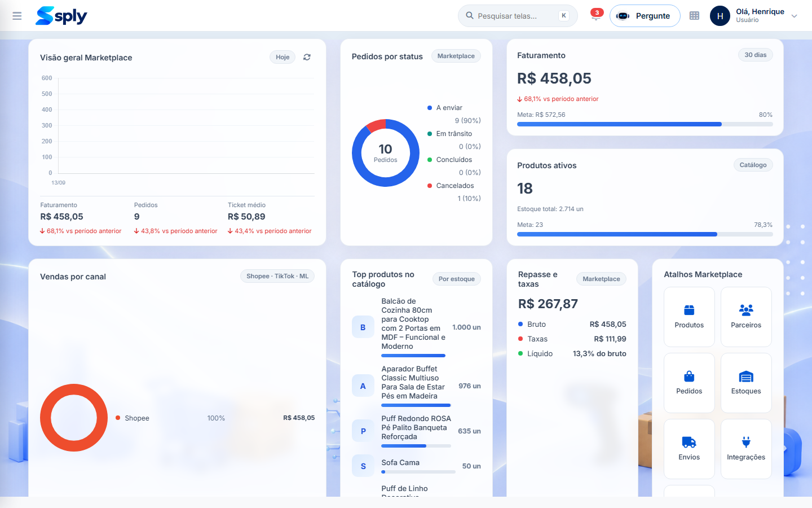The image size is (812, 508).
Task: Change the 30 dias billing period
Action: 755,55
